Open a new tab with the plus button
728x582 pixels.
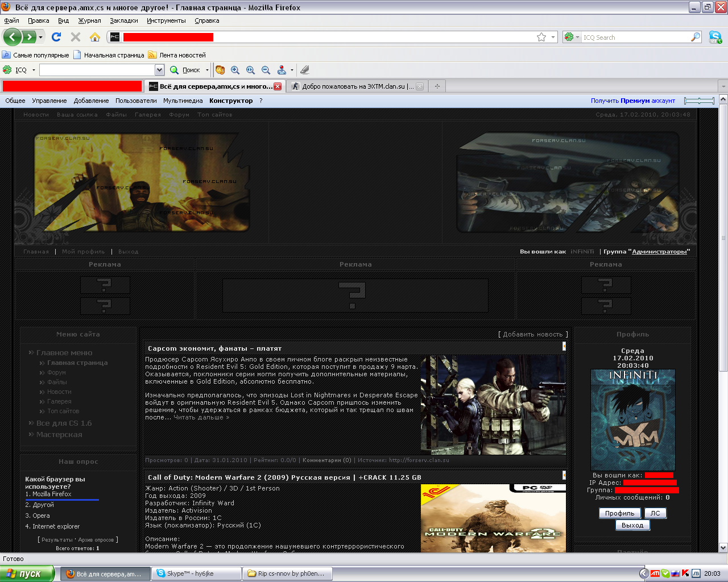[x=437, y=86]
